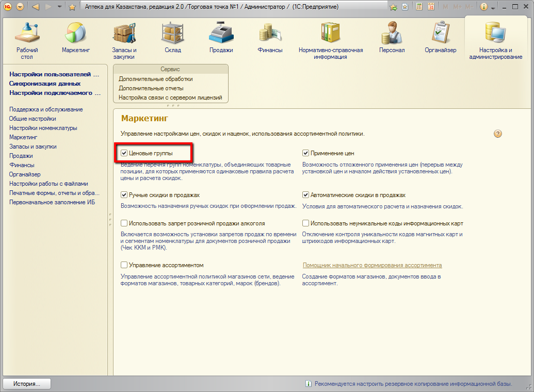This screenshot has height=392, width=534.
Task: Toggle Использовать запрет розничной продажи алкоголя
Action: click(x=124, y=223)
